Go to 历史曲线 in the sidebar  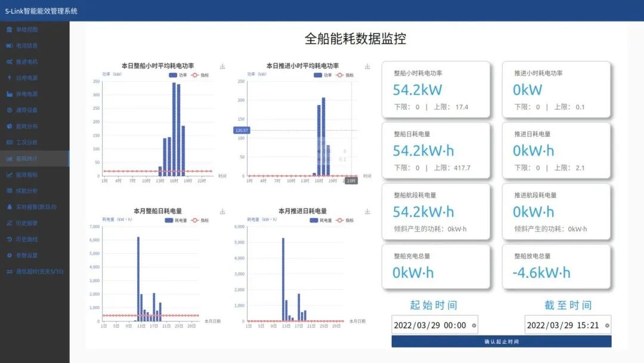click(27, 239)
